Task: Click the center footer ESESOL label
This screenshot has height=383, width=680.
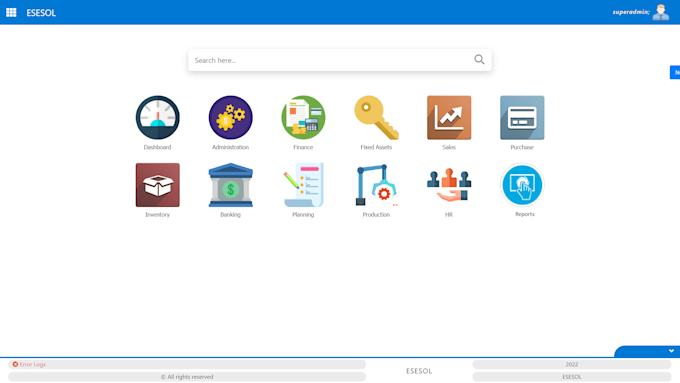Action: pos(419,371)
